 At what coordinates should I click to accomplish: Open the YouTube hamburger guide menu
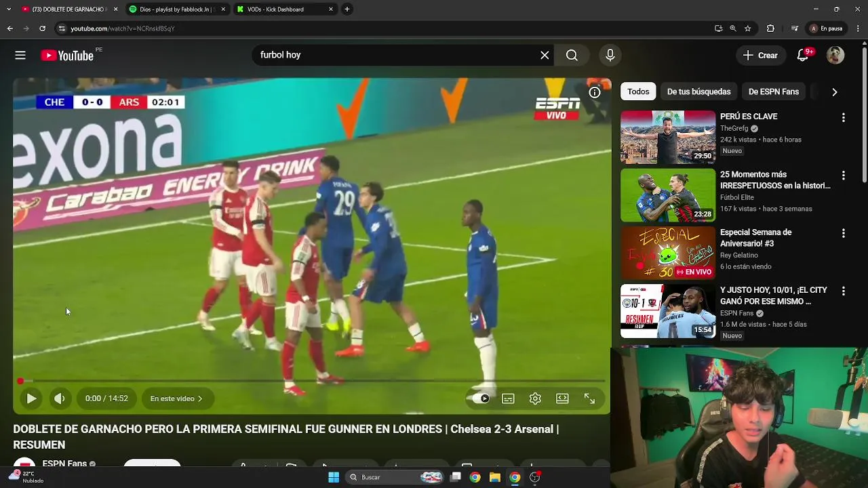click(x=20, y=56)
